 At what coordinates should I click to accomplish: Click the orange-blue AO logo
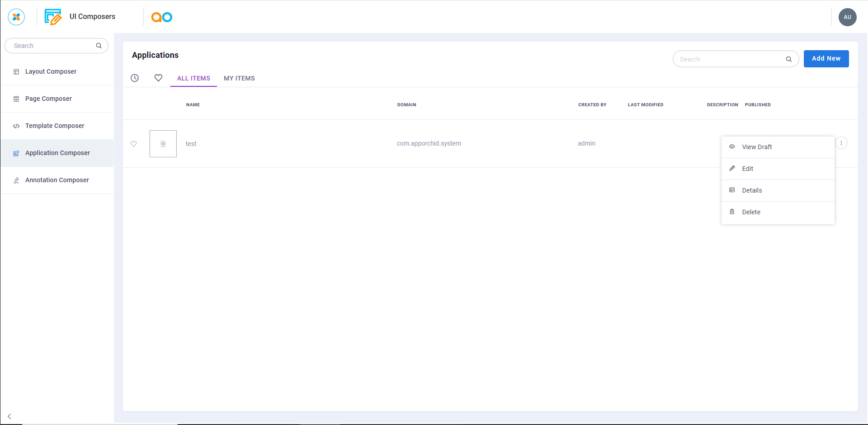tap(161, 17)
